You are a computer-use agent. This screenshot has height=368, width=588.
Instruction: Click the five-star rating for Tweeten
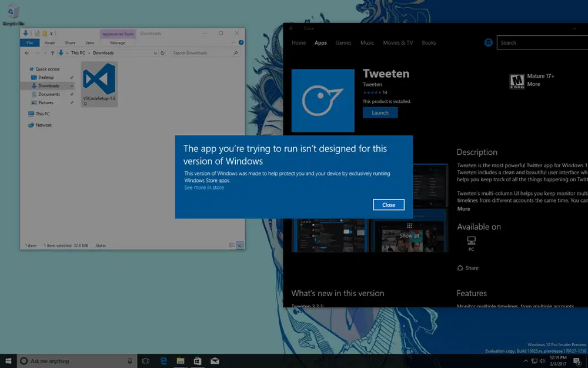371,93
